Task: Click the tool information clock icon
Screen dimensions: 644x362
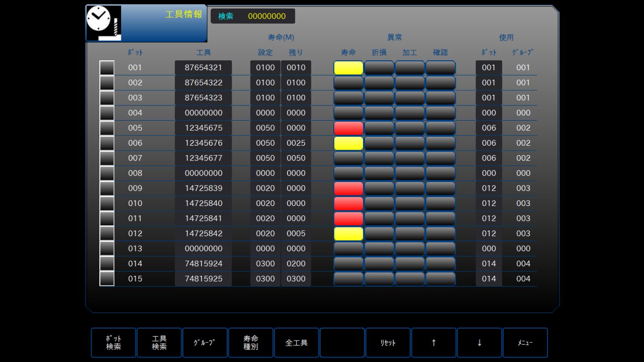Action: (x=103, y=23)
